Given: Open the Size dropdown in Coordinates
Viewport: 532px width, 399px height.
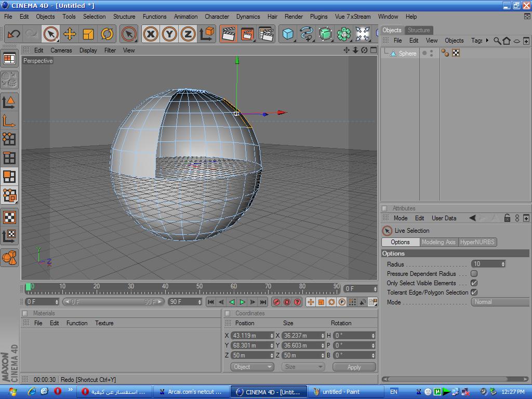Looking at the screenshot, I should click(x=303, y=367).
